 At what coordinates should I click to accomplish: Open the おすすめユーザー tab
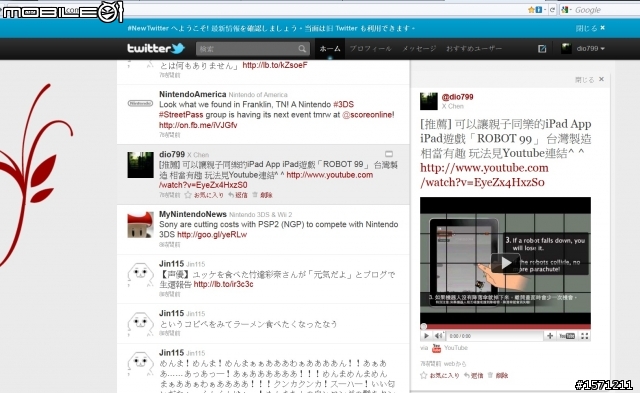coord(473,49)
